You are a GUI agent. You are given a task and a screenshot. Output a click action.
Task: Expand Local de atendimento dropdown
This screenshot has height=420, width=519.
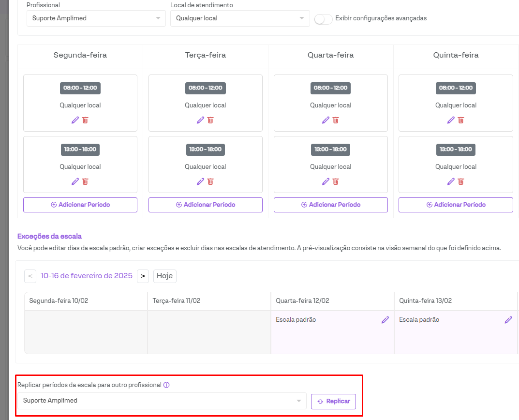pyautogui.click(x=240, y=18)
